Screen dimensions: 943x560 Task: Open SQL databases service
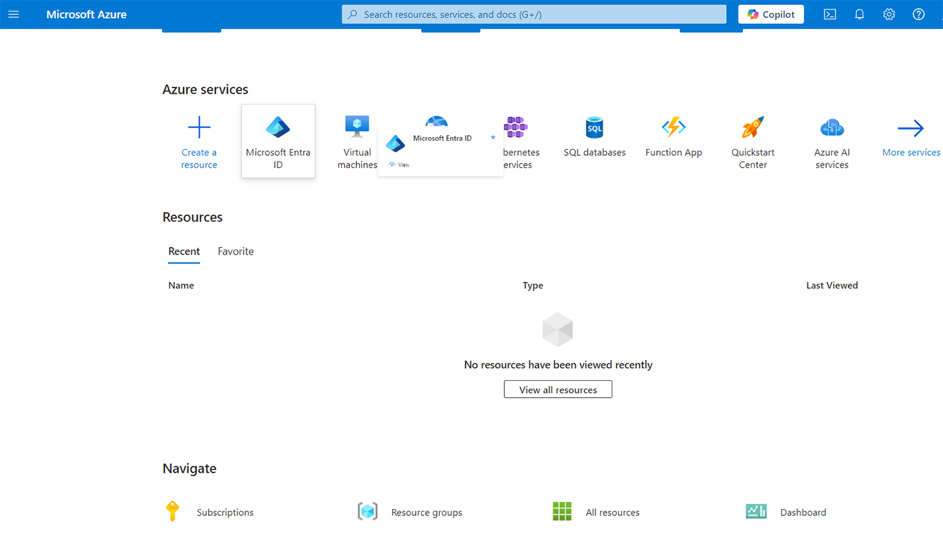pyautogui.click(x=594, y=137)
